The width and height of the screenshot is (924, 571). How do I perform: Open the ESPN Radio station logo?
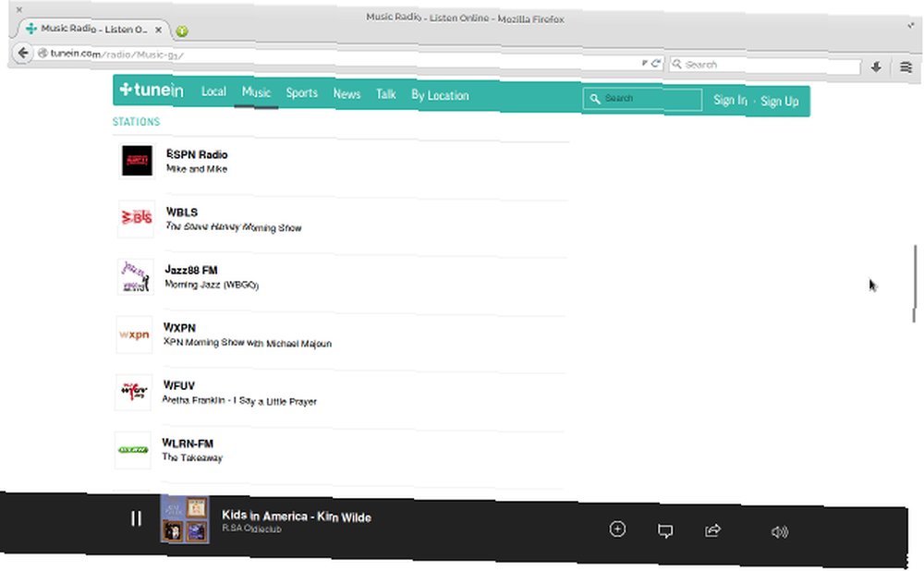(x=137, y=161)
